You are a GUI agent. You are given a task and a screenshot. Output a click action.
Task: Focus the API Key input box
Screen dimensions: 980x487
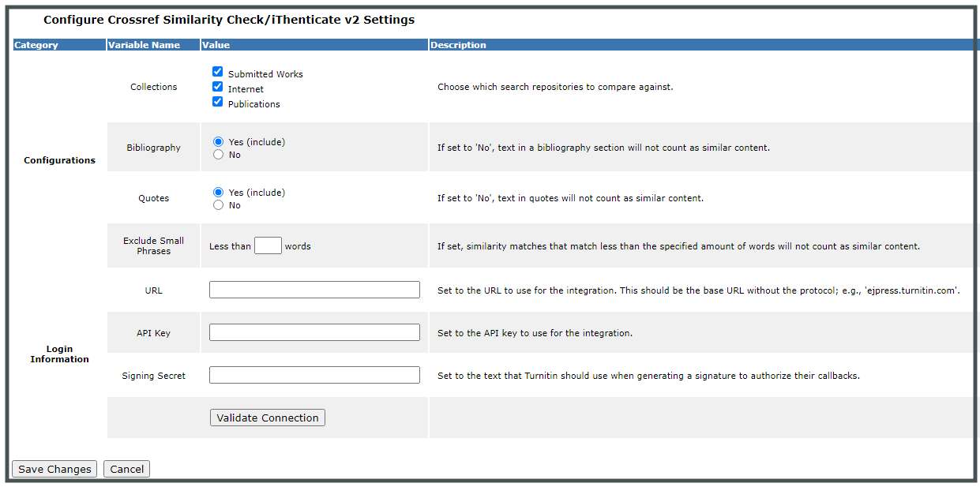pyautogui.click(x=314, y=332)
